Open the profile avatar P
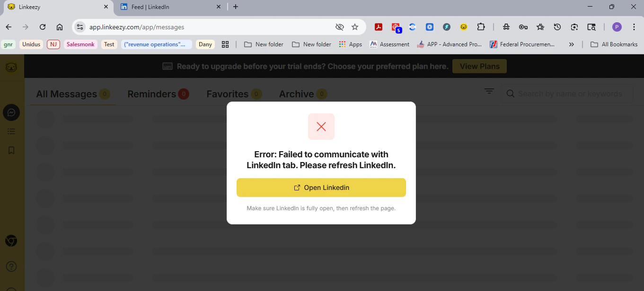 (x=617, y=27)
